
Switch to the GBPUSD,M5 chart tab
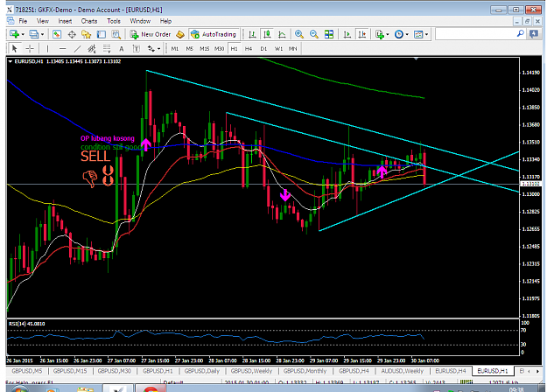(x=27, y=371)
